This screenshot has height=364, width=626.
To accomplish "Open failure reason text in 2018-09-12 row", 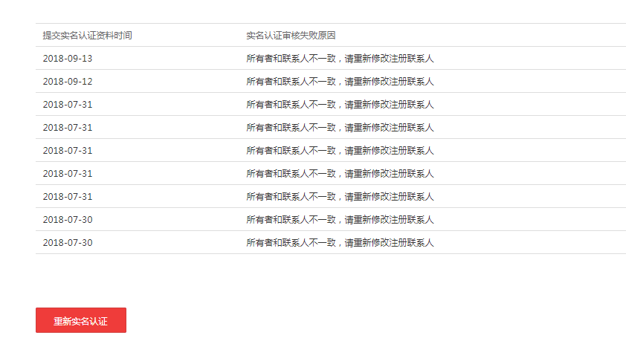I will pos(340,82).
